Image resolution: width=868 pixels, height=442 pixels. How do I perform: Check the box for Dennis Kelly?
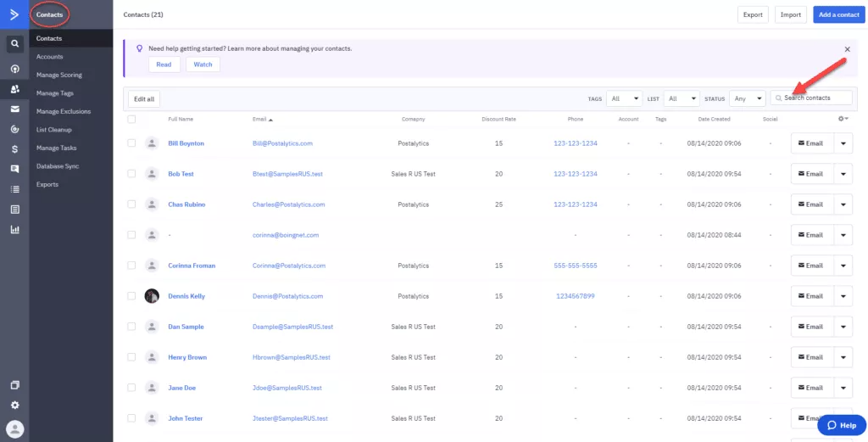[x=131, y=296]
